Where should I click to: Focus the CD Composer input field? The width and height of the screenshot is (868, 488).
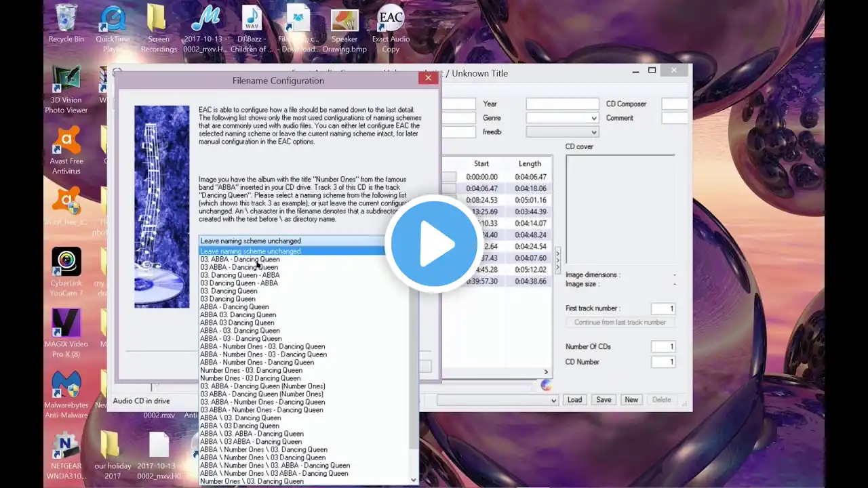tap(675, 104)
